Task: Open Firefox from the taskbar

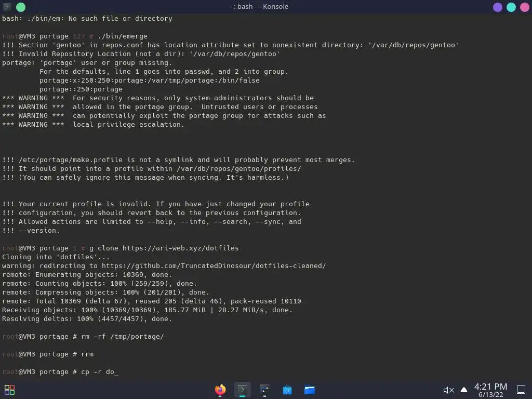Action: click(x=220, y=390)
